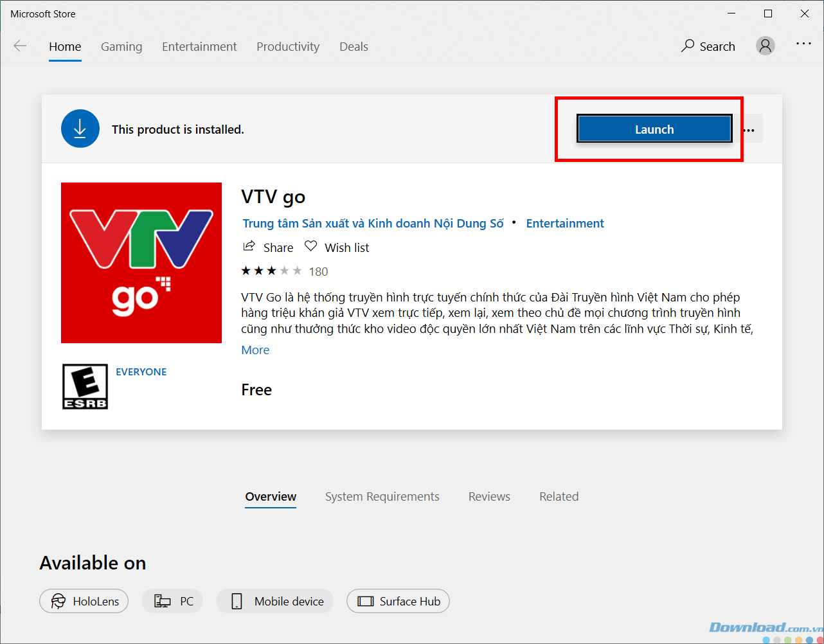Open the Home tab
The width and height of the screenshot is (824, 644).
65,46
